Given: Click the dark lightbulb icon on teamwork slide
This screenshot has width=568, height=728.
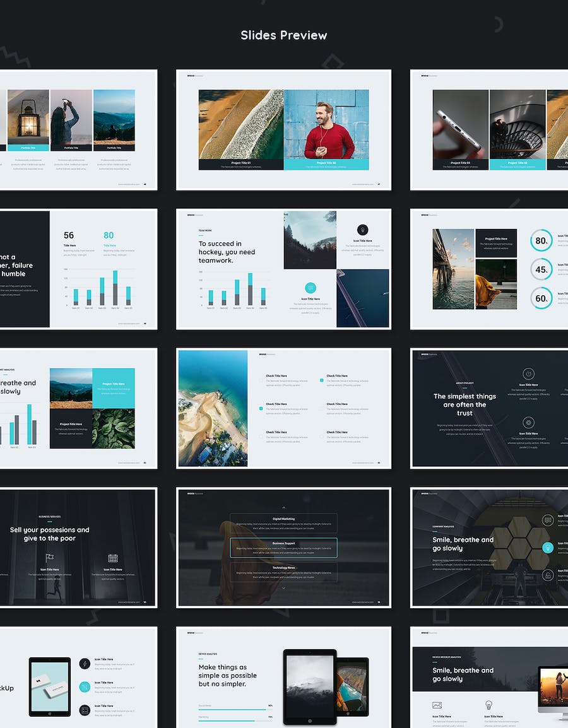Looking at the screenshot, I should 362,230.
